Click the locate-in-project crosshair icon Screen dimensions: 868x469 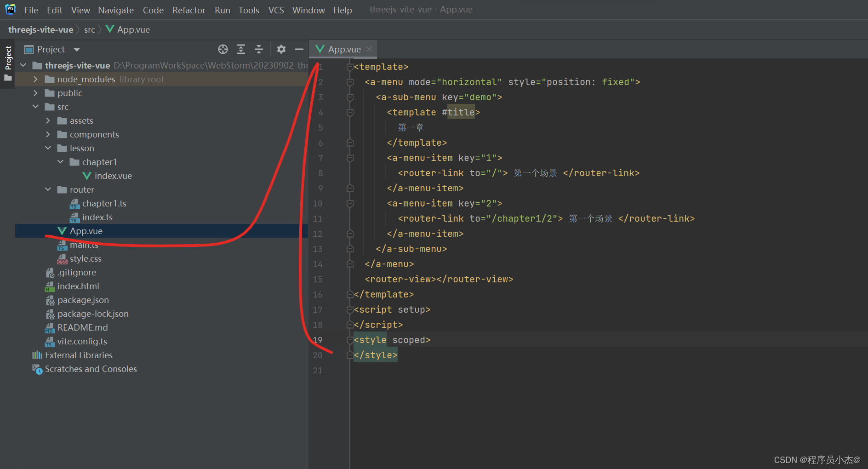click(223, 49)
